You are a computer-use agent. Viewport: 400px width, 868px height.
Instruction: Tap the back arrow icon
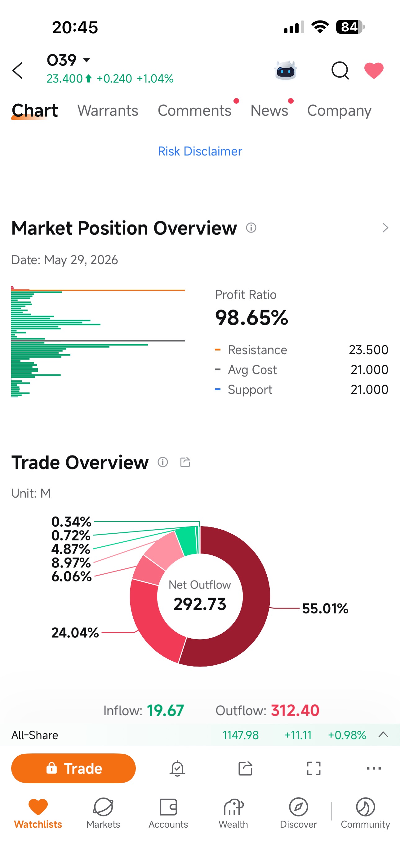pyautogui.click(x=17, y=70)
